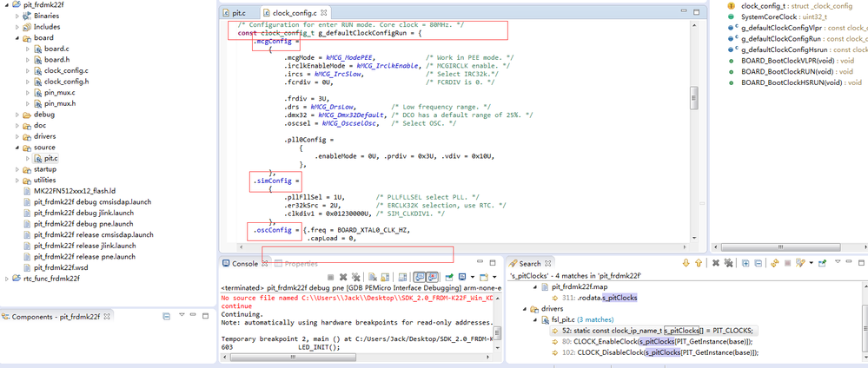868x368 pixels.
Task: Select pin_mux.c in project tree
Action: point(59,92)
